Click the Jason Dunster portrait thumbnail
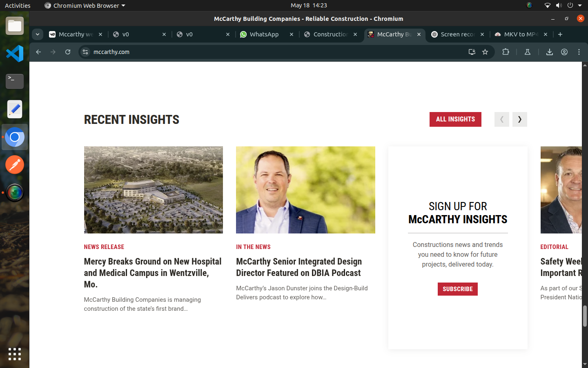This screenshot has width=588, height=368. click(x=305, y=190)
